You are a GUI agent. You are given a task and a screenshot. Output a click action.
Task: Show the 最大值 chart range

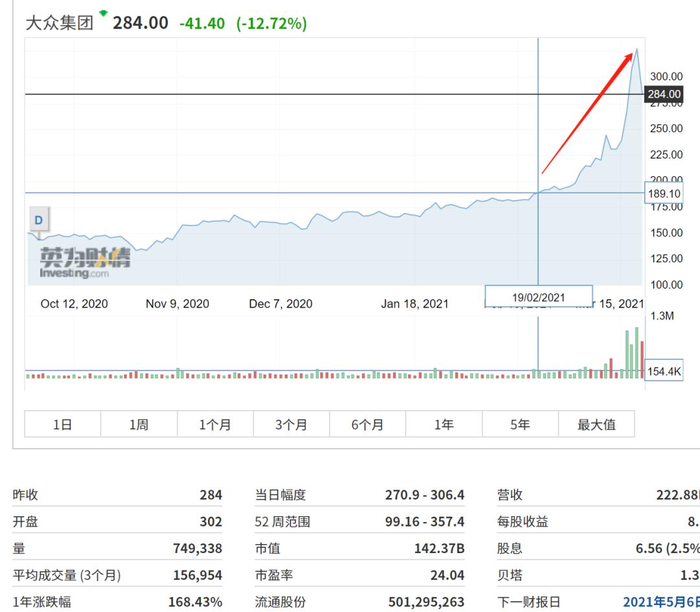tap(596, 424)
